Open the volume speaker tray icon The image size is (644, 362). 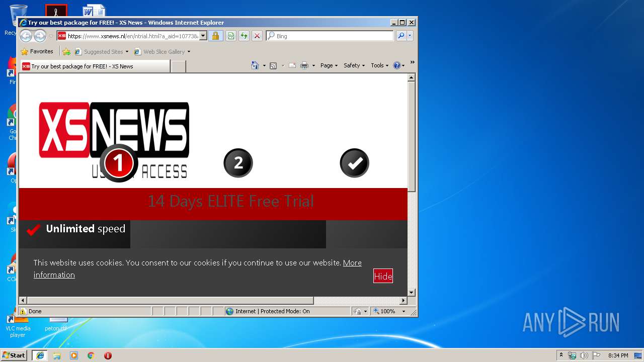click(584, 355)
